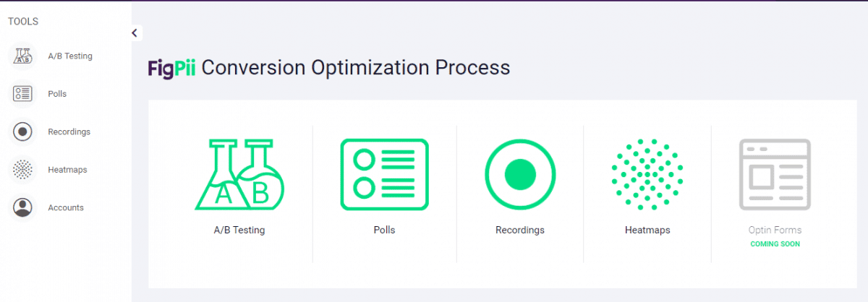868x302 pixels.
Task: Open the Recordings circle icon in sidebar
Action: point(23,131)
